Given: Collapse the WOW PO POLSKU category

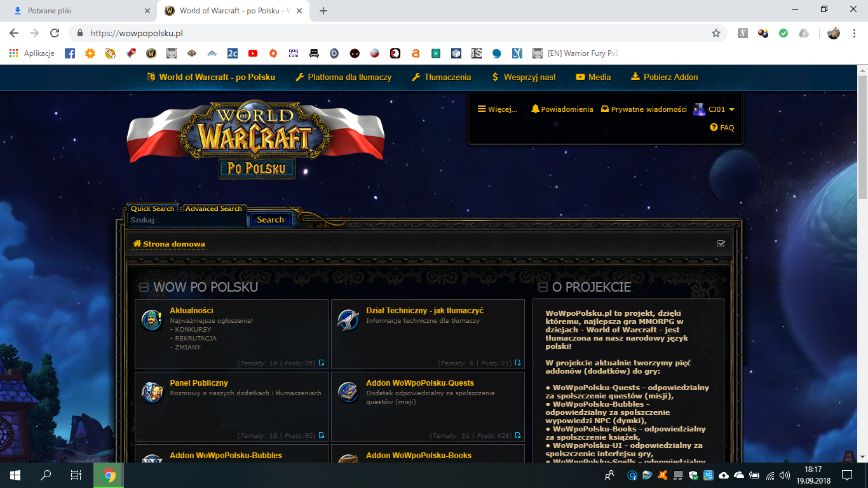Looking at the screenshot, I should click(x=144, y=287).
